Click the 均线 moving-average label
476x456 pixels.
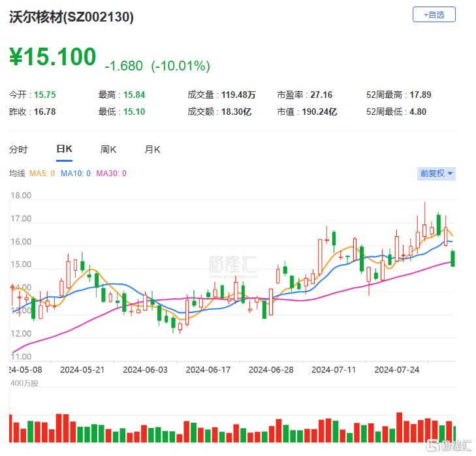[x=17, y=174]
